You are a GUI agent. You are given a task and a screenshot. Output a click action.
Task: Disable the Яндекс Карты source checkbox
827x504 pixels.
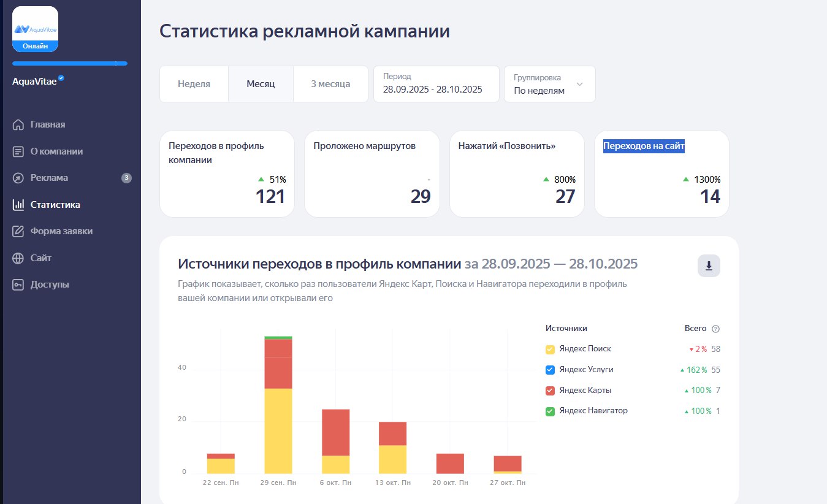coord(551,391)
